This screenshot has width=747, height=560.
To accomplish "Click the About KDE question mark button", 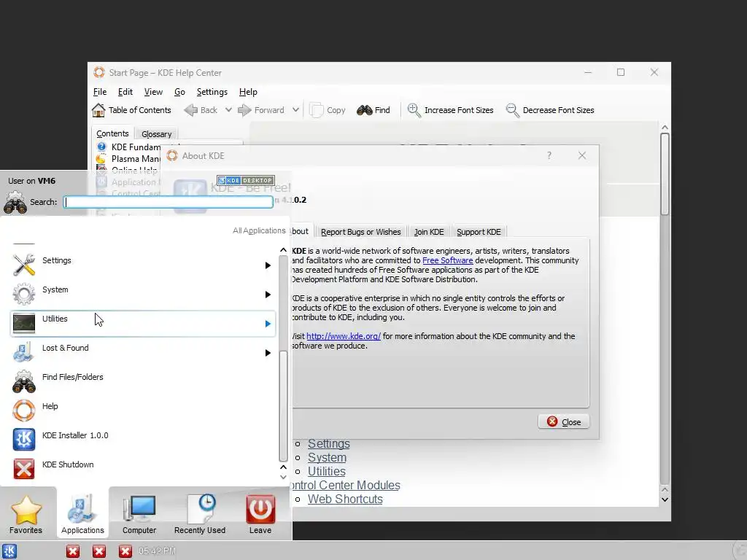I will (x=549, y=156).
